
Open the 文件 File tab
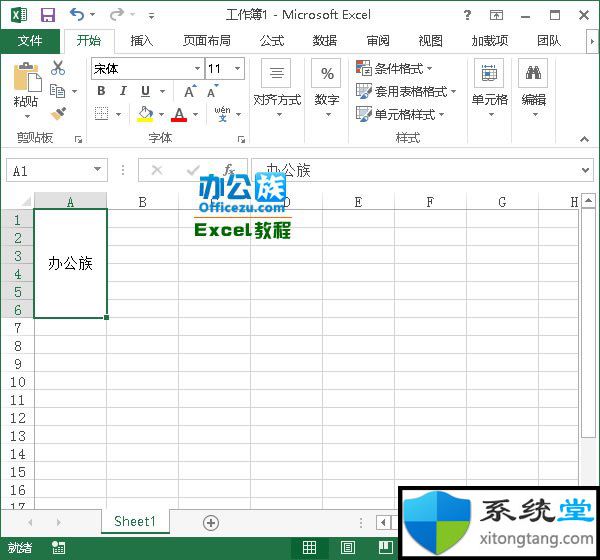pyautogui.click(x=30, y=41)
